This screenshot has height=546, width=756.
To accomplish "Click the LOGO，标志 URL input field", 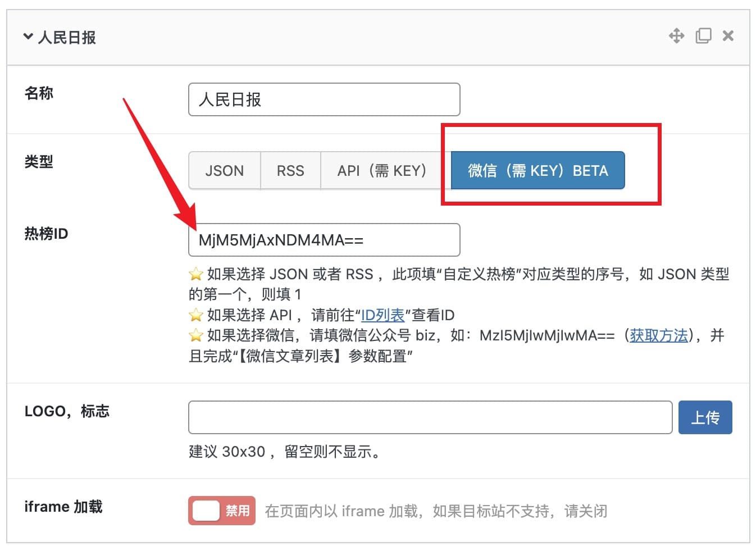I will tap(430, 417).
